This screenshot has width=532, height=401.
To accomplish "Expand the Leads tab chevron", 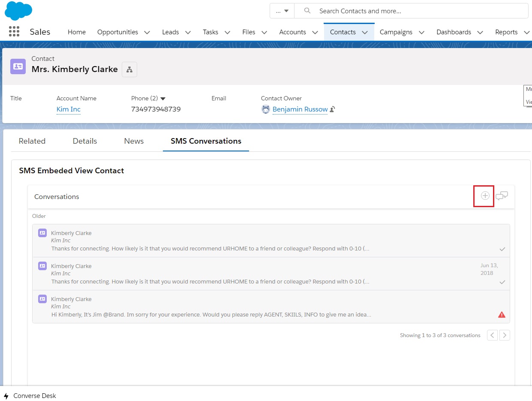I will pyautogui.click(x=188, y=32).
